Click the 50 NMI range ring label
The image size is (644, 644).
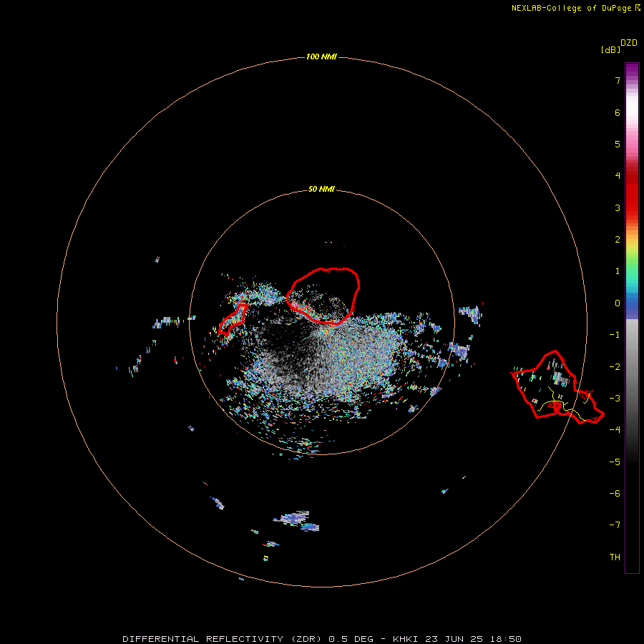click(321, 189)
